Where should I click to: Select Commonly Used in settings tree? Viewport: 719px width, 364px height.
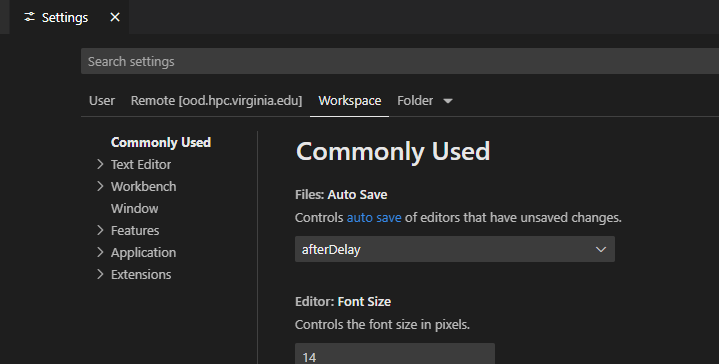coord(161,143)
